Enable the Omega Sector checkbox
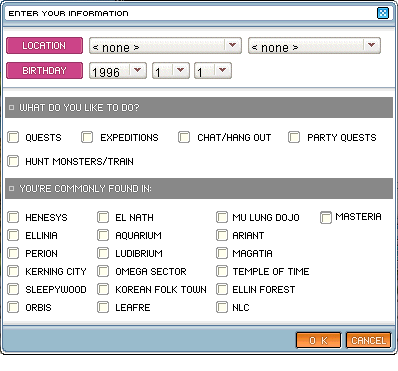398x371 pixels. (103, 271)
